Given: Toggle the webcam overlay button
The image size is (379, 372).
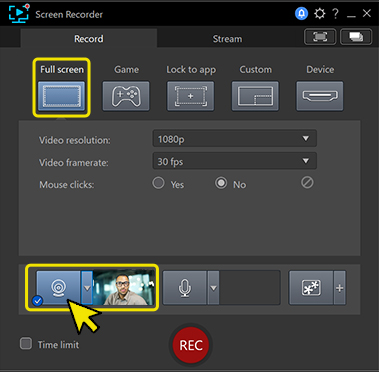Looking at the screenshot, I should pos(58,288).
